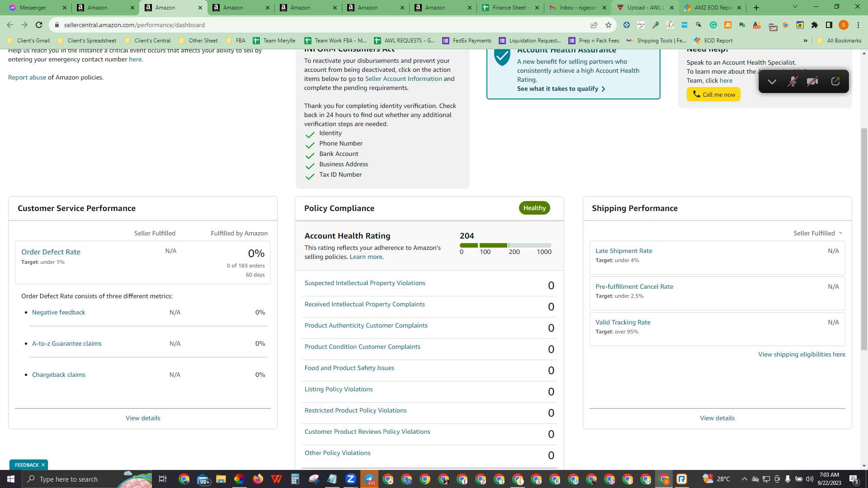
Task: Open the Windows Start menu
Action: pos(11,479)
